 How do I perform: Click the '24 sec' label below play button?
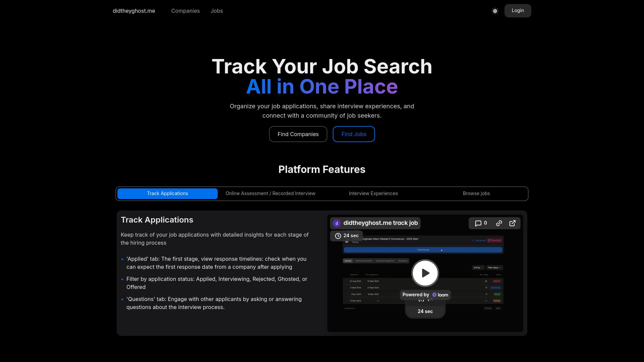pos(425,311)
